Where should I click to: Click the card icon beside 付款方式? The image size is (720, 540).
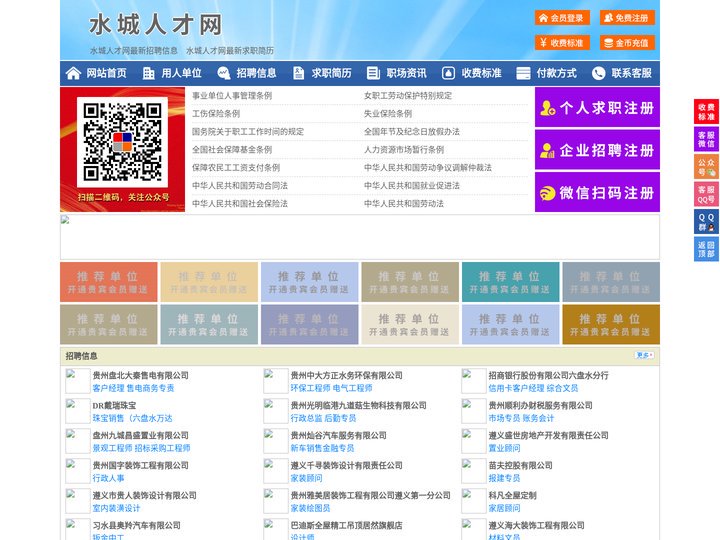(523, 73)
